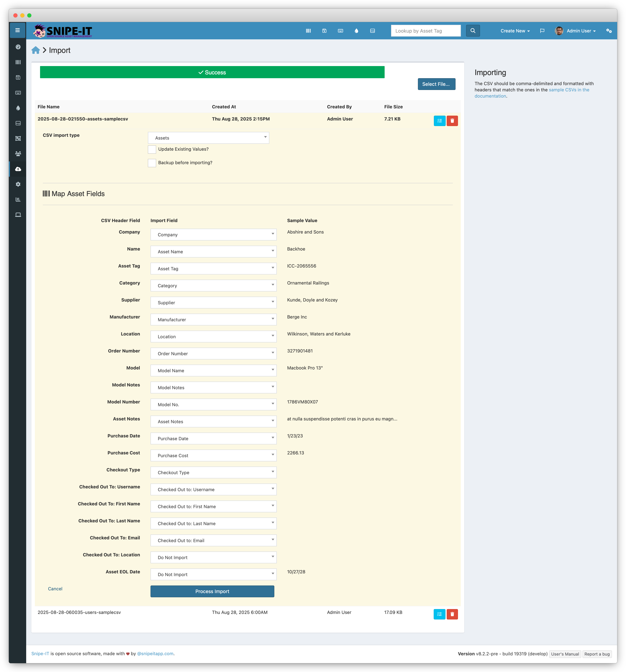Click the Cancel link

[55, 589]
